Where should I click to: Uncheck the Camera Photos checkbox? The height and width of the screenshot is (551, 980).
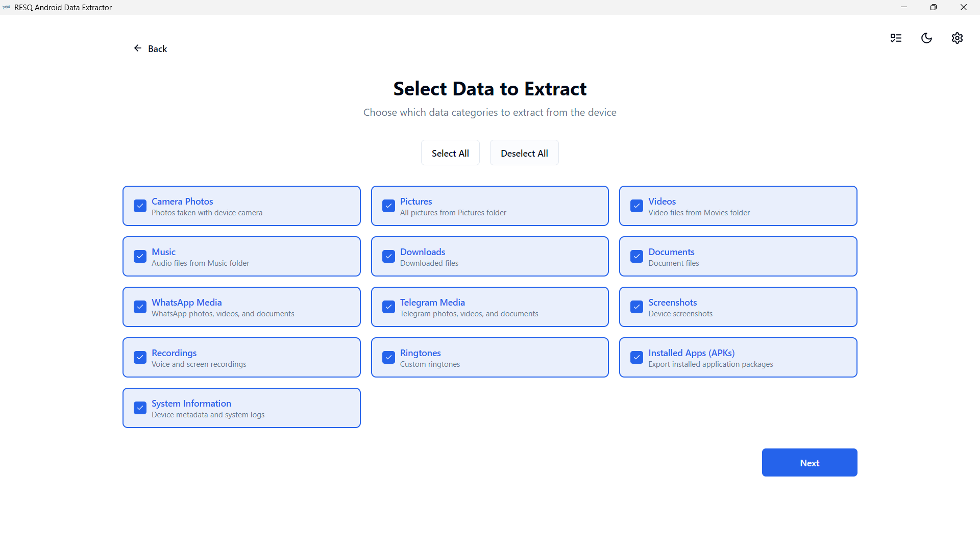tap(140, 206)
